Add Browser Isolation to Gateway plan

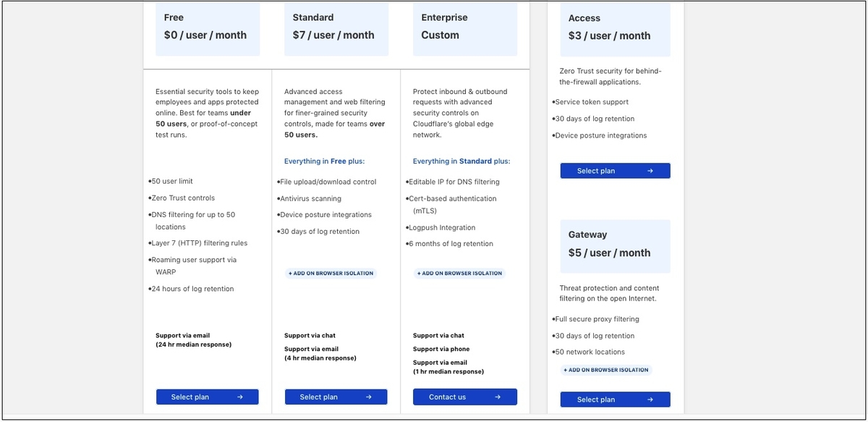click(606, 370)
